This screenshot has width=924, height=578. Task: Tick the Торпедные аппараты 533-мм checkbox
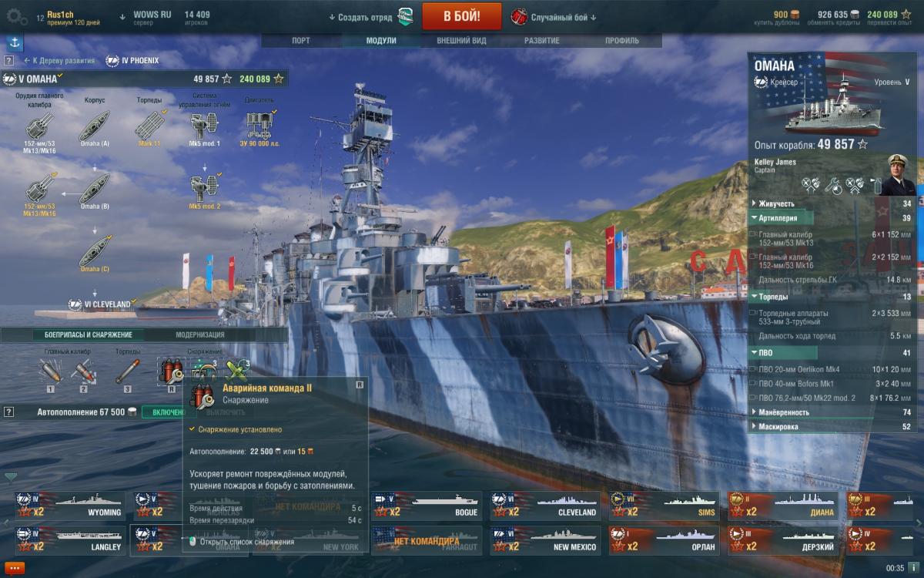pos(753,314)
